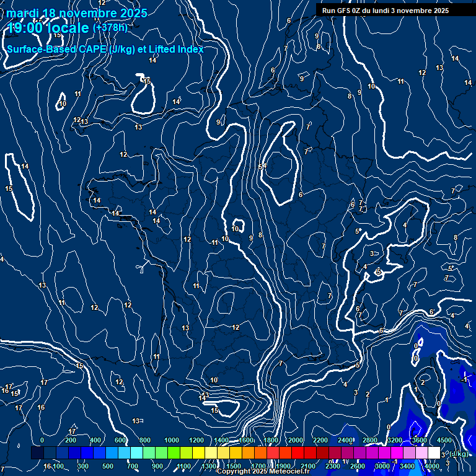Click the legend label "2000"
The width and height of the screenshot is (476, 476).
296,440
